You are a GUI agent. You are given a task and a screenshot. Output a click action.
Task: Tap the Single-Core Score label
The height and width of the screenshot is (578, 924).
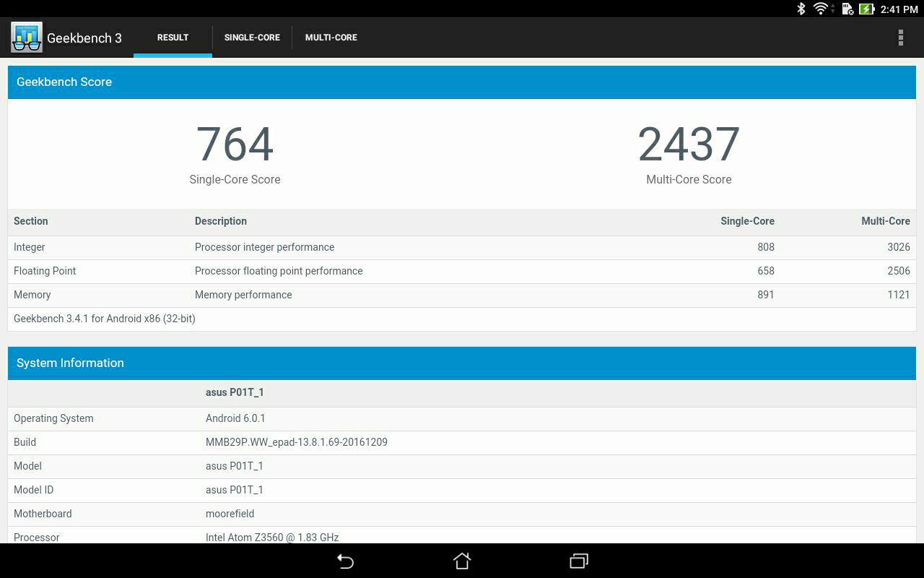click(x=235, y=179)
